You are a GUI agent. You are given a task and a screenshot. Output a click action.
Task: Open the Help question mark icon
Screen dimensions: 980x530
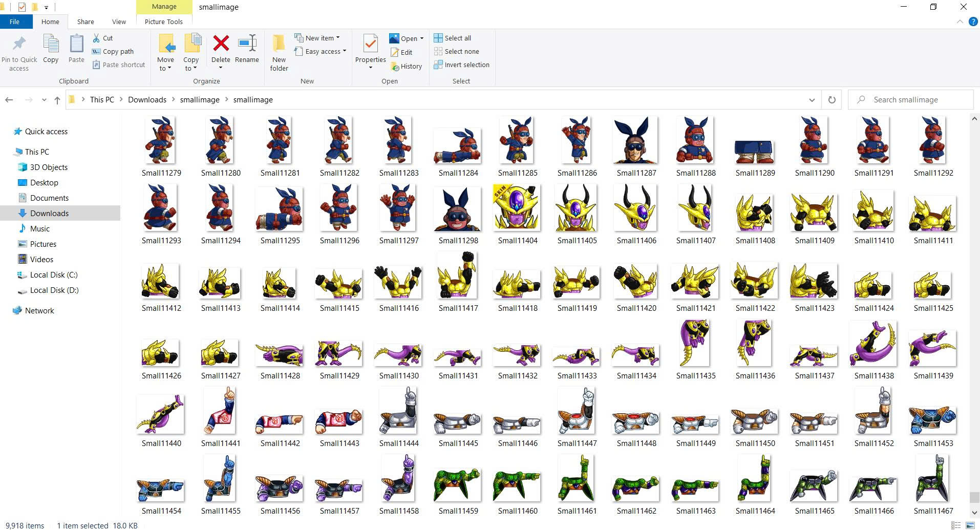click(x=973, y=22)
